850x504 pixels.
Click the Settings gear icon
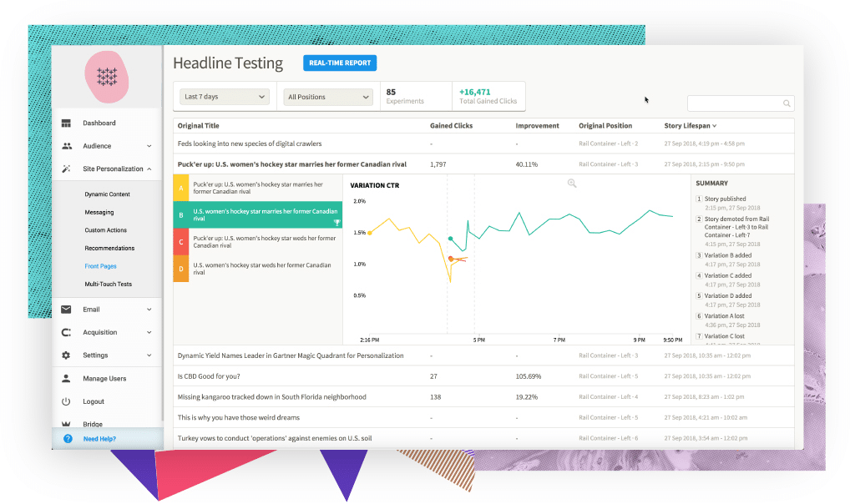67,355
